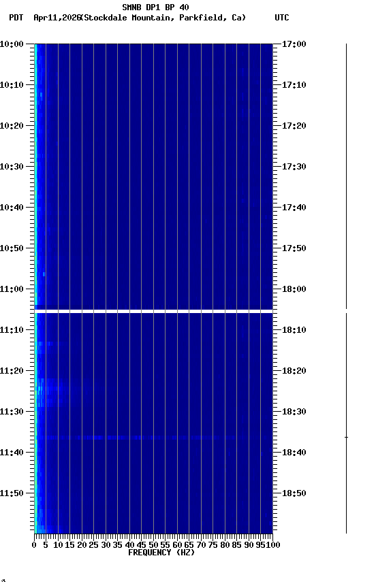The image size is (376, 588).
Task: Click the '70' frequency axis label
Action: pyautogui.click(x=201, y=546)
